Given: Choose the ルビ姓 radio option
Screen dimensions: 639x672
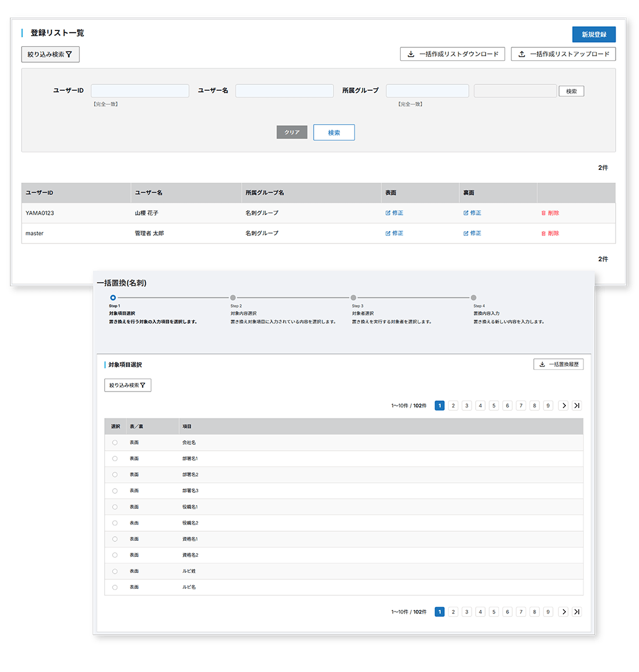Looking at the screenshot, I should coord(115,571).
